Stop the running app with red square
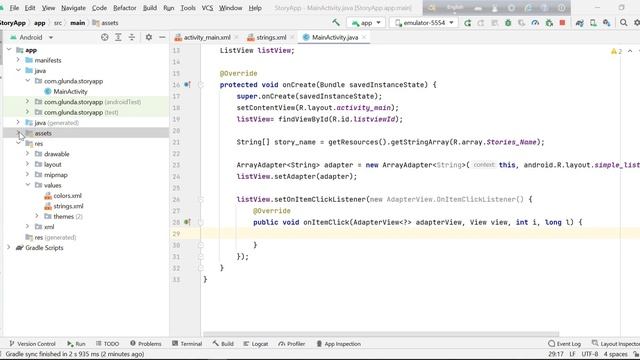Viewport: 640px width, 360px height. 562,23
